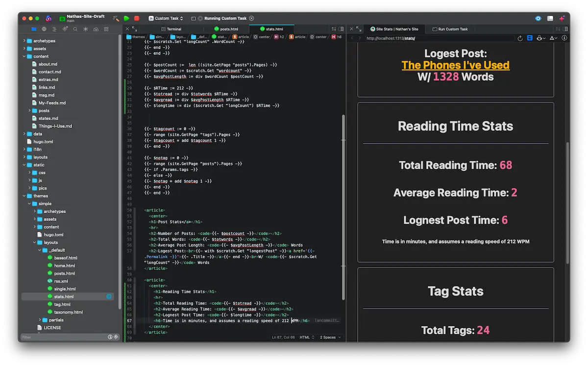
Task: Open the HTML syntax selector
Action: (x=306, y=337)
